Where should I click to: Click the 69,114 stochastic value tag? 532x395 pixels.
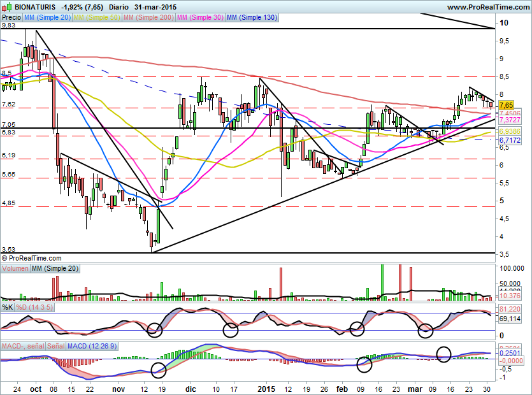point(509,317)
